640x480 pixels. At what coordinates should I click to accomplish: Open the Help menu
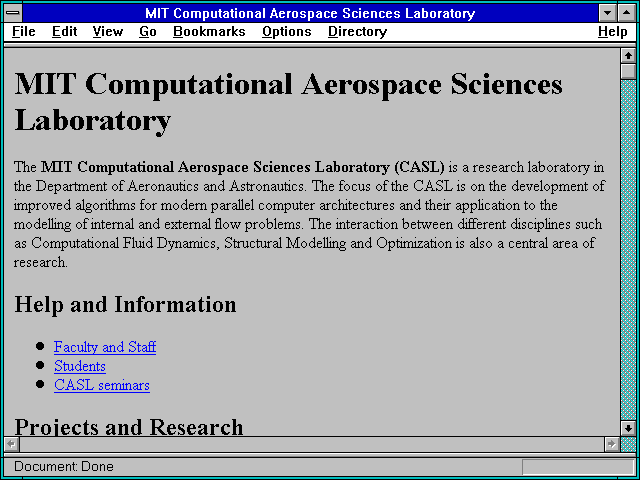pos(612,32)
